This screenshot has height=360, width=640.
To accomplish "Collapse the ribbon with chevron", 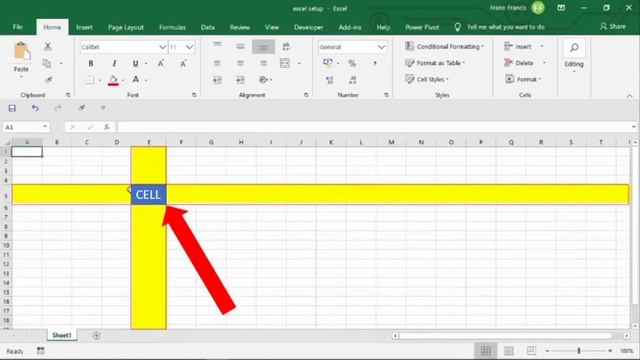I will pos(629,96).
